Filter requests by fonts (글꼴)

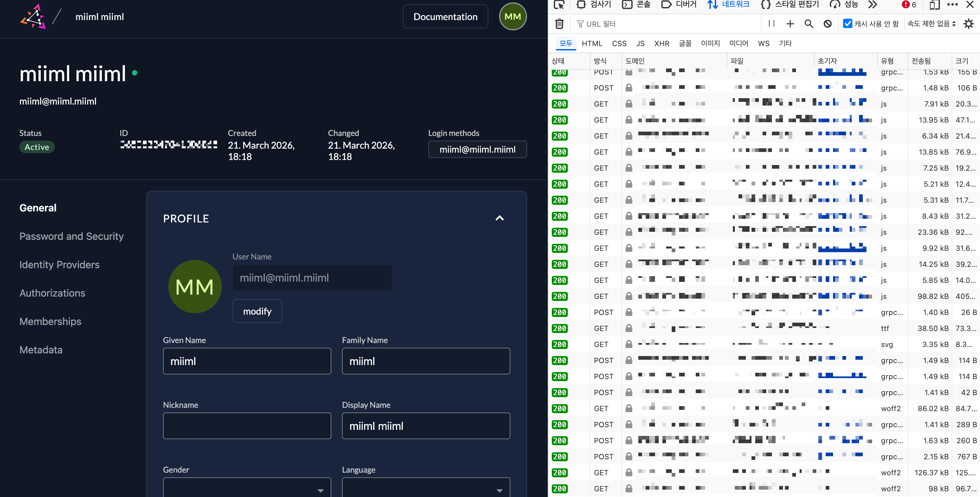point(685,43)
